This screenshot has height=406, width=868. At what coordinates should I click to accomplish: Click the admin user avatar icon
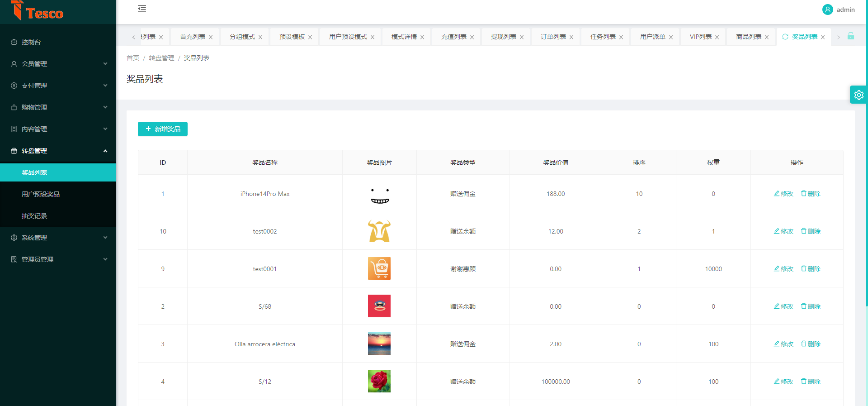(x=827, y=10)
